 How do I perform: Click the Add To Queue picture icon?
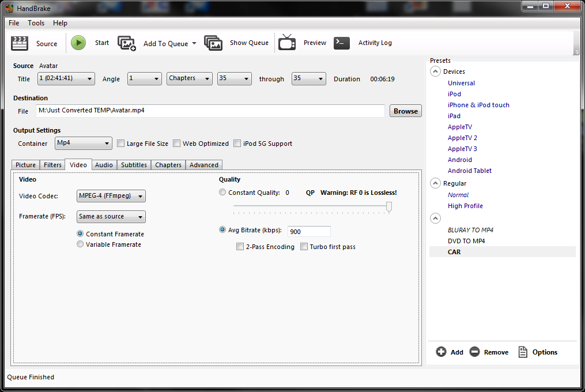pos(126,43)
